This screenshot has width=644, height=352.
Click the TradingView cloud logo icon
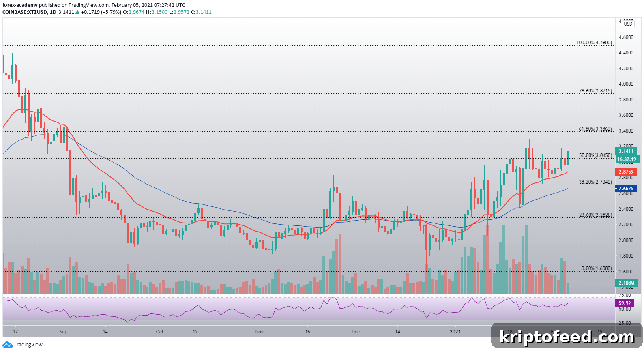[x=7, y=345]
